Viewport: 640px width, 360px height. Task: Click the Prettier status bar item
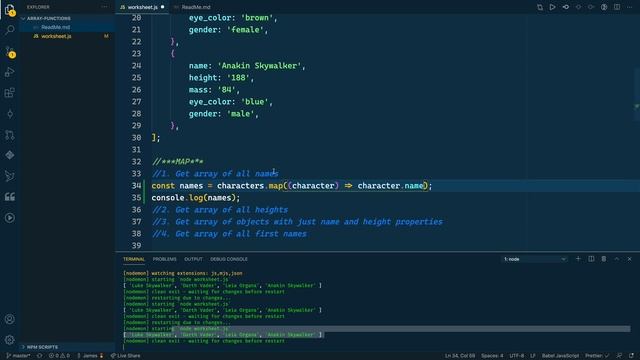point(597,356)
